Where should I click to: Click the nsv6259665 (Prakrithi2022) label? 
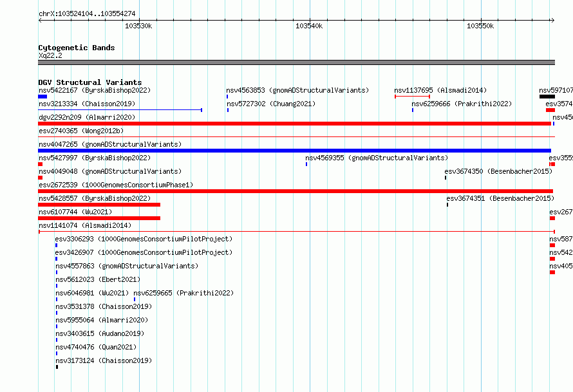coord(183,293)
